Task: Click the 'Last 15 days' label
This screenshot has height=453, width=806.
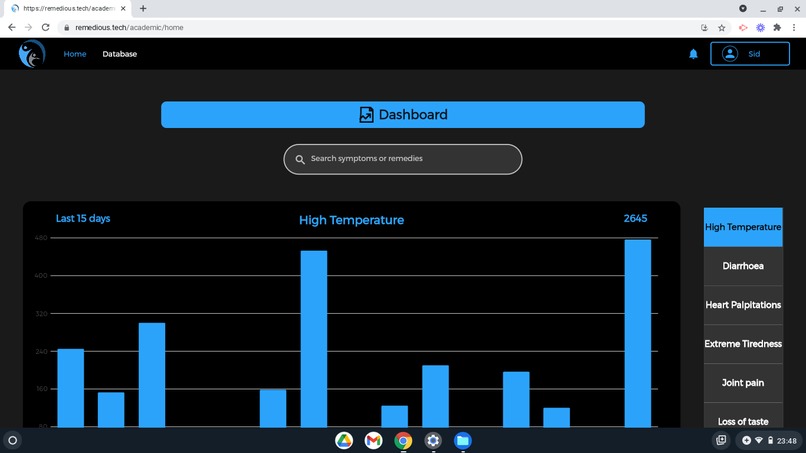Action: [x=83, y=219]
